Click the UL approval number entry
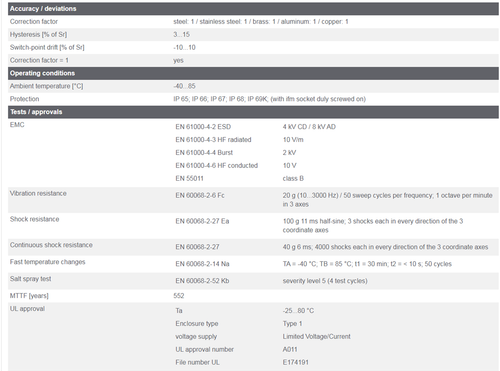The height and width of the screenshot is (371, 500). 204,350
